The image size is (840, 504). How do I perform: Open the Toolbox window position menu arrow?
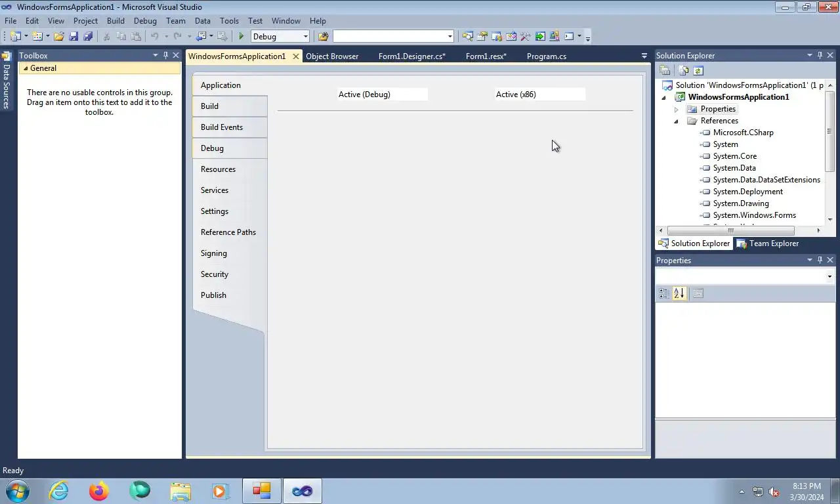pos(156,56)
